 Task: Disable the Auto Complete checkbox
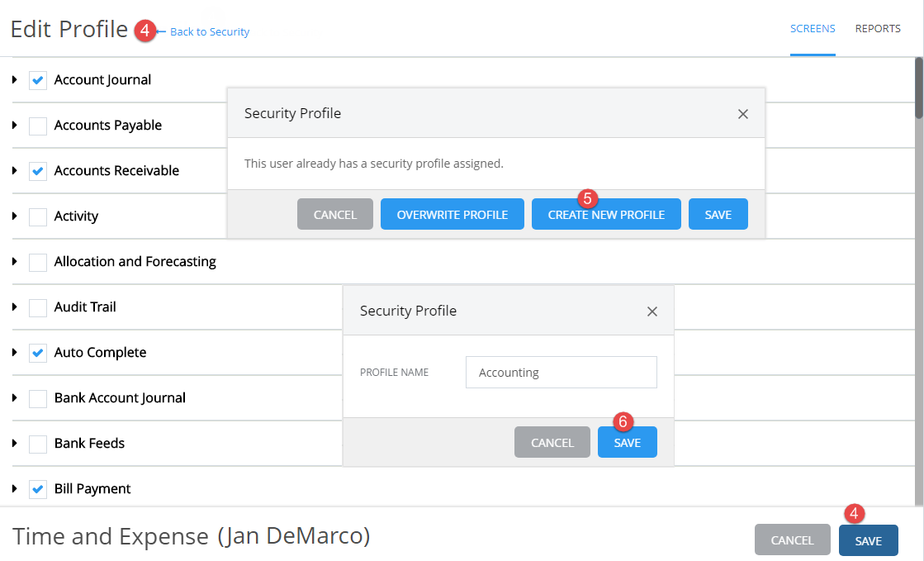click(38, 353)
